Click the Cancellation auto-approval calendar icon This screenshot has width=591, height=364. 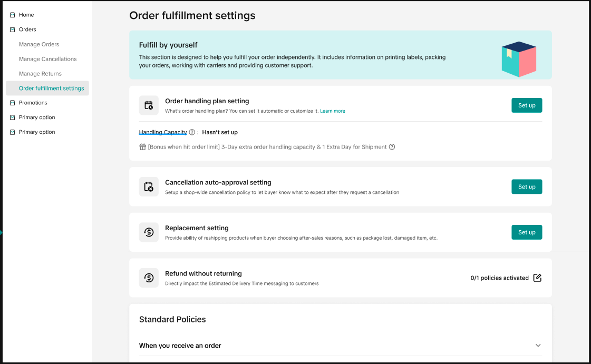coord(149,187)
